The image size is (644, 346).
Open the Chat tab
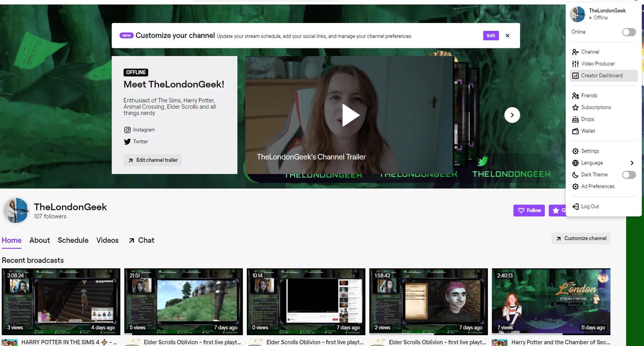click(146, 240)
